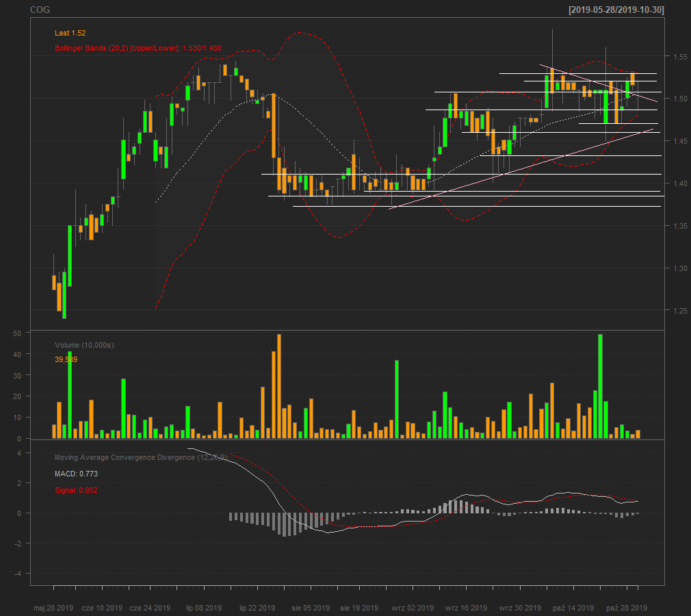Click the -4 label on MACD axis

pyautogui.click(x=18, y=574)
